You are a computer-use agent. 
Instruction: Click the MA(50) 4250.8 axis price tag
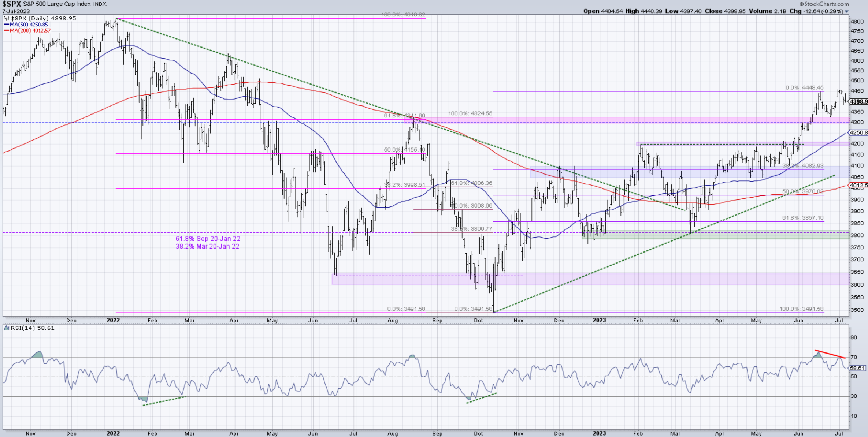tap(858, 132)
